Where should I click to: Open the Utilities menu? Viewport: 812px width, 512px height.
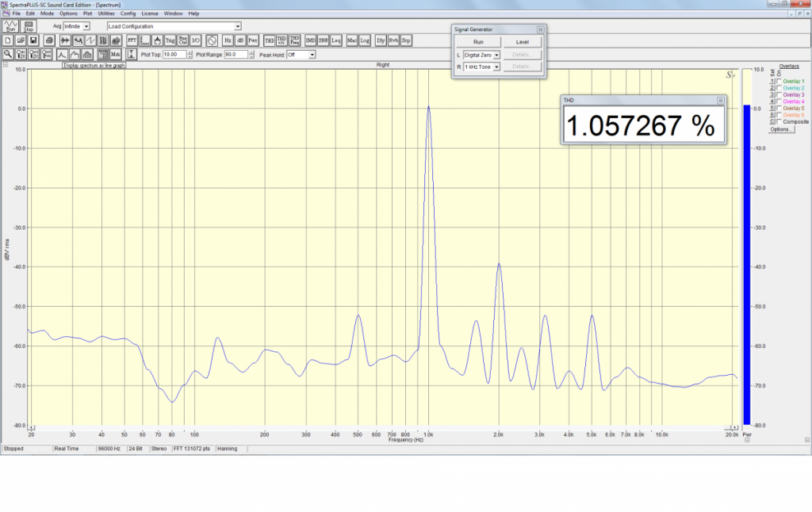(x=106, y=13)
